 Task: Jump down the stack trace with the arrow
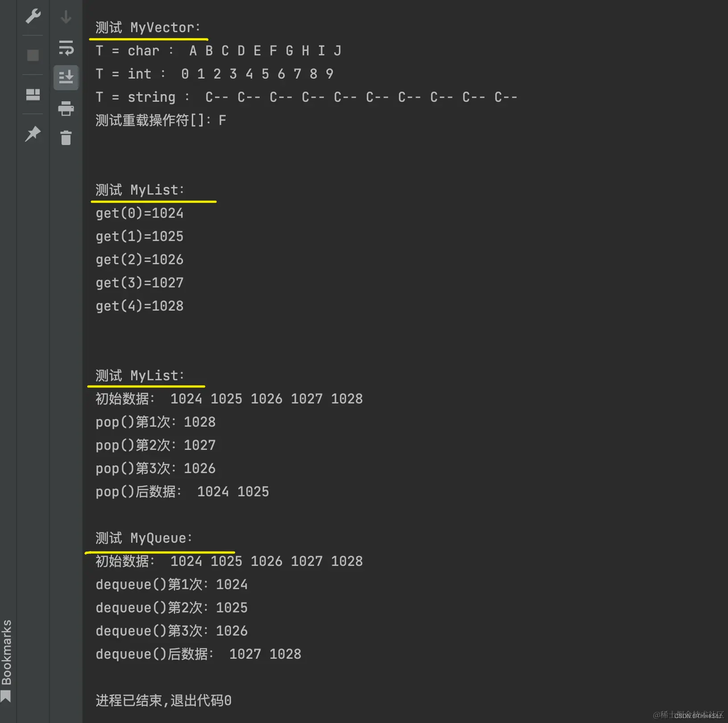point(66,17)
